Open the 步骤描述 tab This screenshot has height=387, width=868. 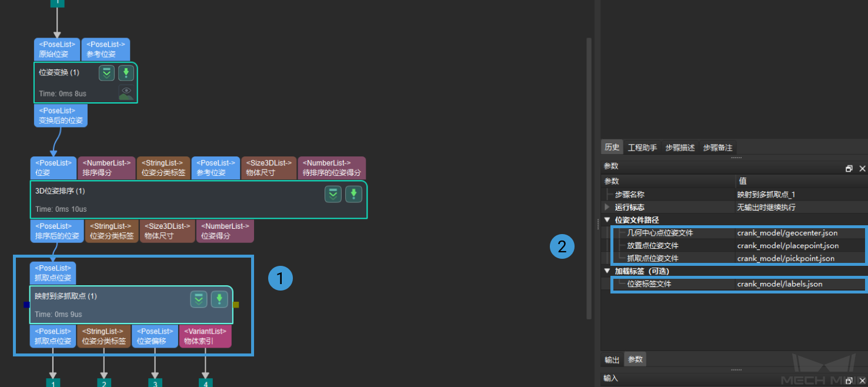[679, 148]
